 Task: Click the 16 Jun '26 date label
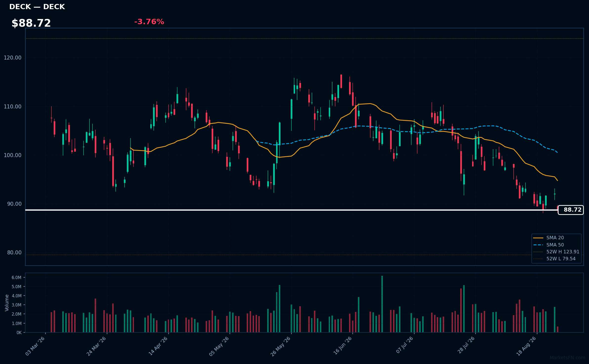coord(343,346)
